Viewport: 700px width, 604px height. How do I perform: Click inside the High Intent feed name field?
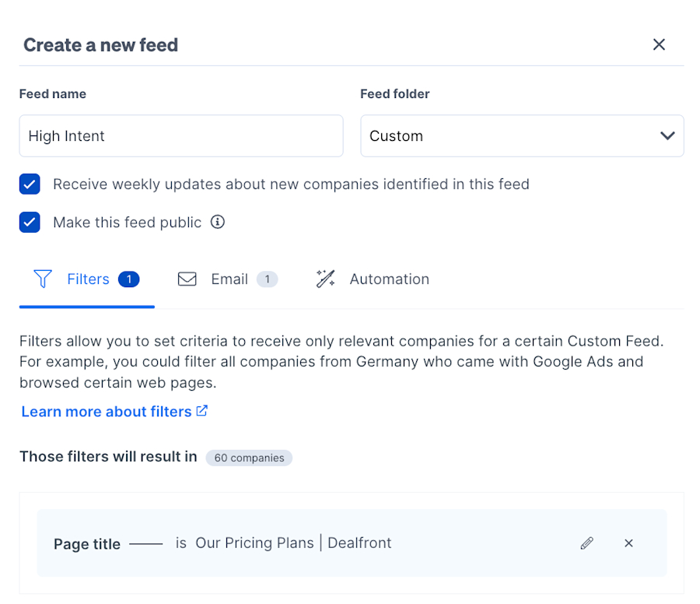pos(180,135)
